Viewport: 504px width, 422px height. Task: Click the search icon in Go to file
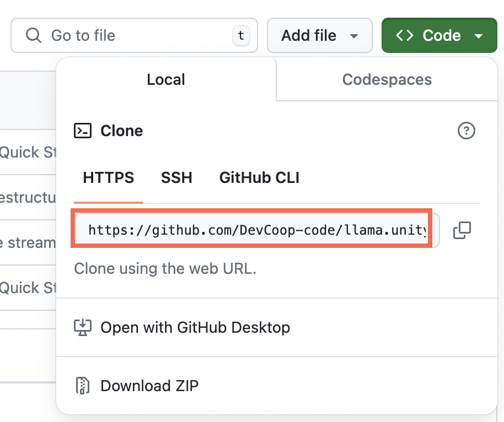pyautogui.click(x=34, y=35)
